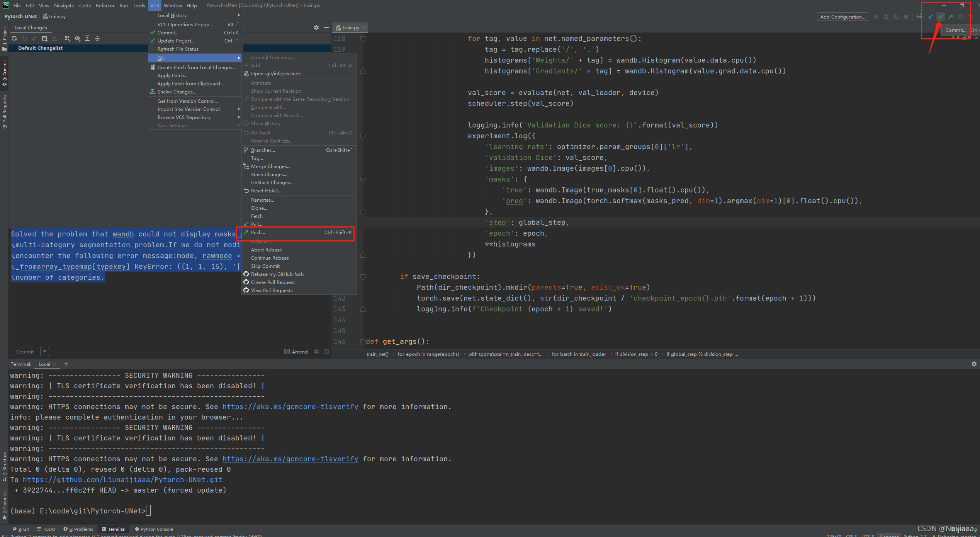
Task: Open the View Options eye dropdown
Action: (x=77, y=38)
